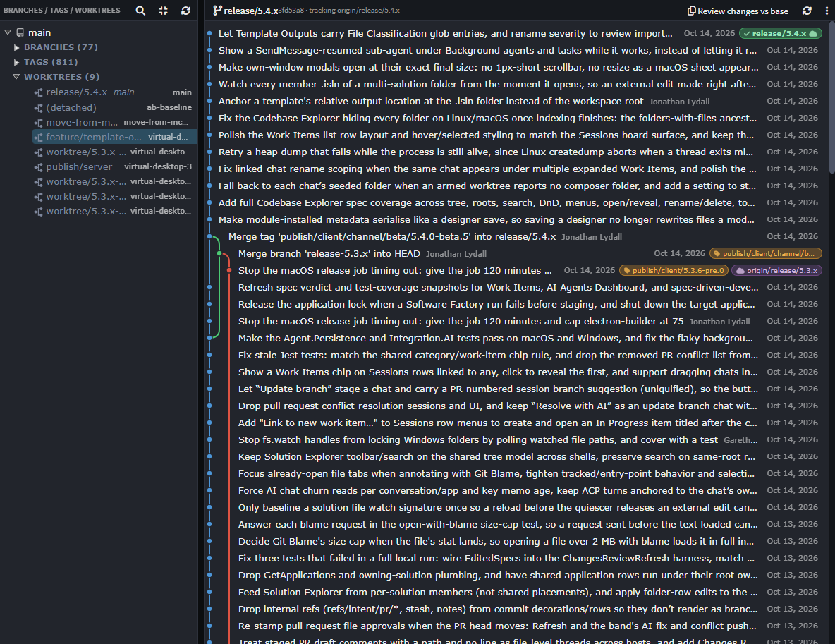Click the commit list vertical scrollbar thumb
The image size is (835, 644).
pos(831,98)
